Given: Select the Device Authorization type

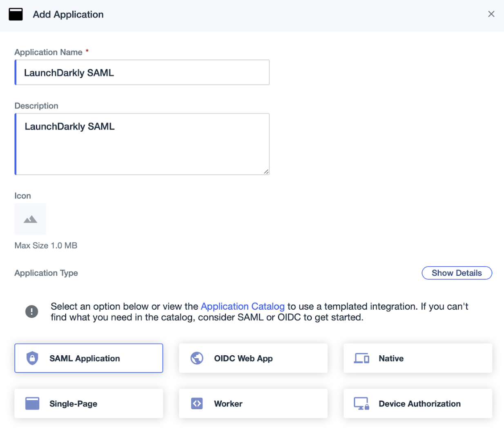Looking at the screenshot, I should tap(417, 403).
